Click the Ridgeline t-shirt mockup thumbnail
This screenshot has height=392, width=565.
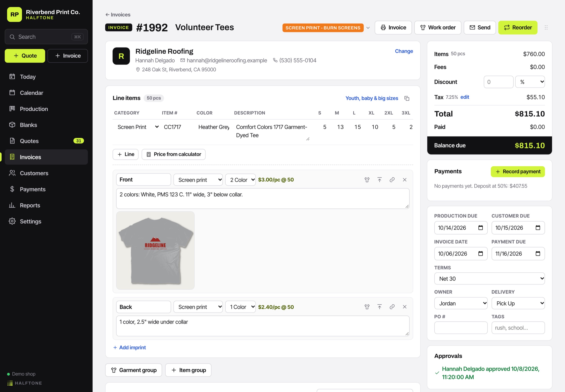(x=155, y=250)
